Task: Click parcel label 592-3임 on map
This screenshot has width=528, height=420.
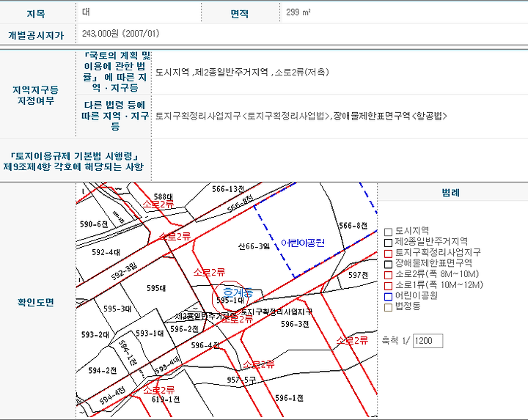Action: 124,272
